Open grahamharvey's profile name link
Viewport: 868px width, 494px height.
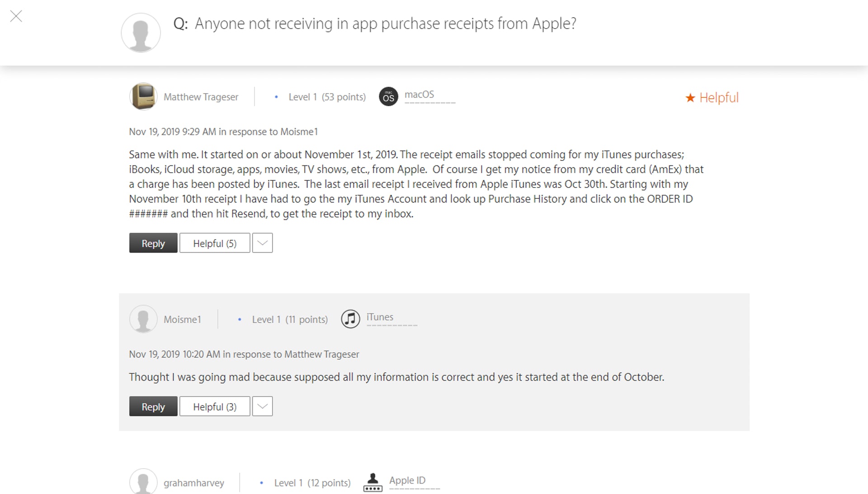(x=194, y=483)
